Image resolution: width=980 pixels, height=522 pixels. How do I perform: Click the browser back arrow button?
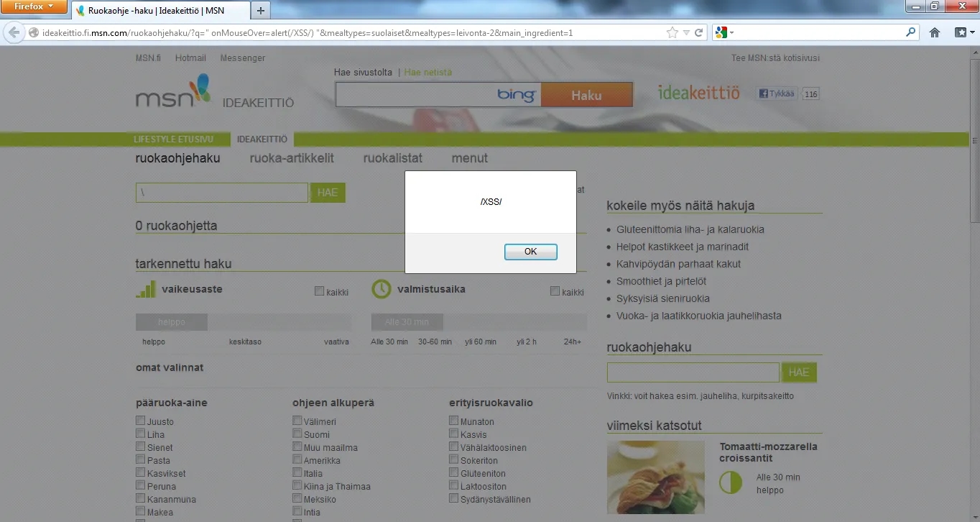click(14, 32)
